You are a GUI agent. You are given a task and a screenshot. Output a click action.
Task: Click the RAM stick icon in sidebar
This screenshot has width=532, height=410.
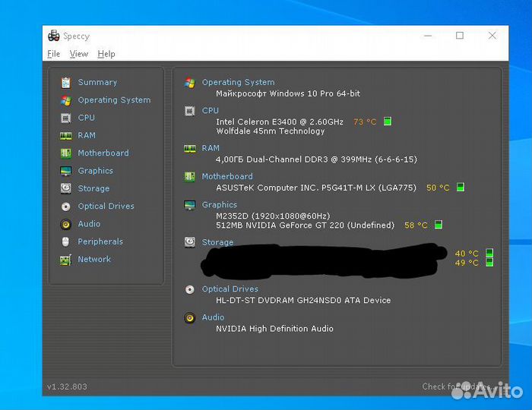pyautogui.click(x=66, y=136)
